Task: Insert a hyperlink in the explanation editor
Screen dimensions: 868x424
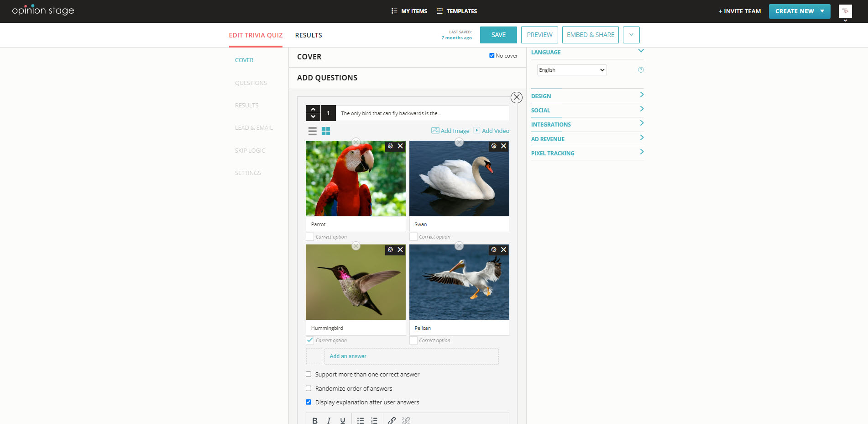Action: click(x=391, y=420)
